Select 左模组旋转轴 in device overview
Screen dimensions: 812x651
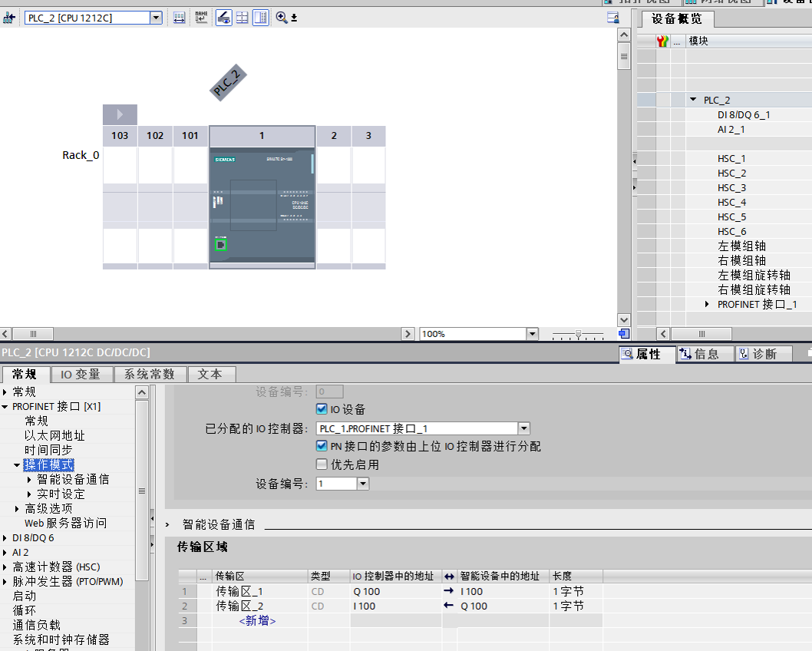point(754,275)
